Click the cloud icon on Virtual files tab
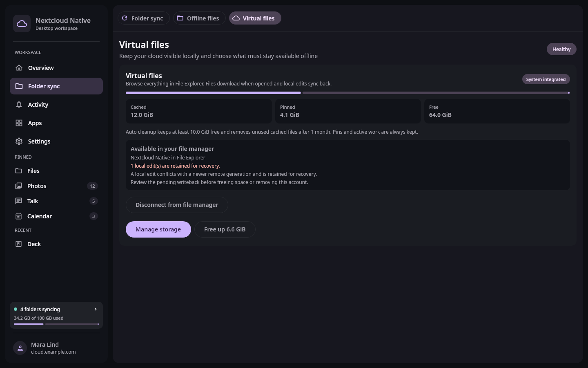 pyautogui.click(x=236, y=18)
